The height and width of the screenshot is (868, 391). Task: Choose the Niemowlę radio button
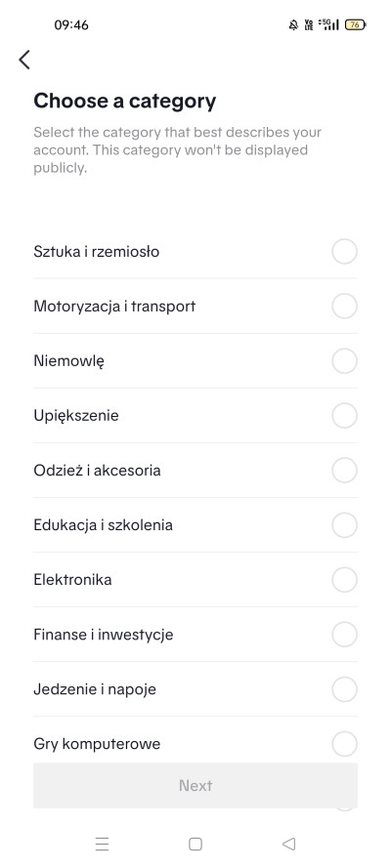coord(344,361)
